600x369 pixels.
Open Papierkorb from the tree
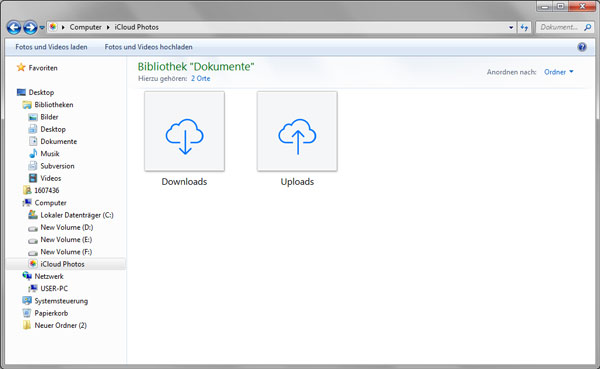(x=51, y=313)
